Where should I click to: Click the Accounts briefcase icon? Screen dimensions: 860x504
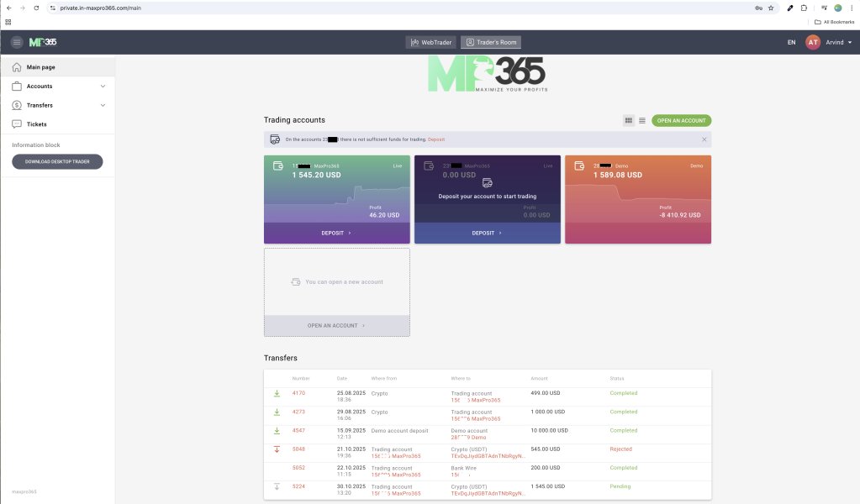(x=17, y=86)
